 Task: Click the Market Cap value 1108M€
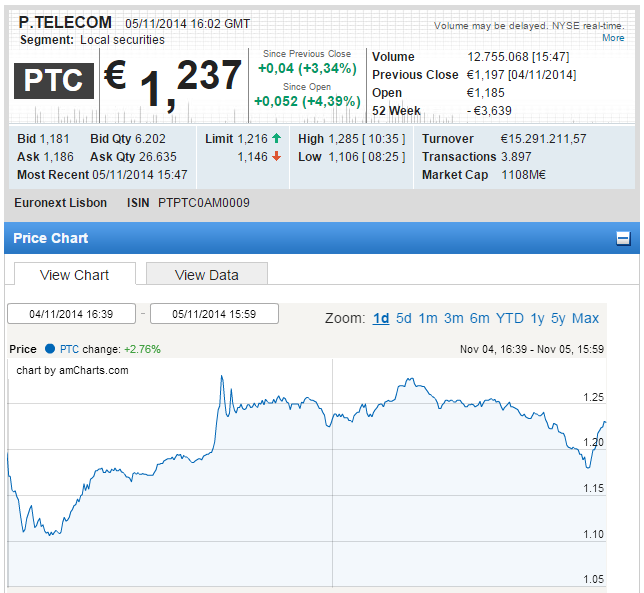(524, 175)
